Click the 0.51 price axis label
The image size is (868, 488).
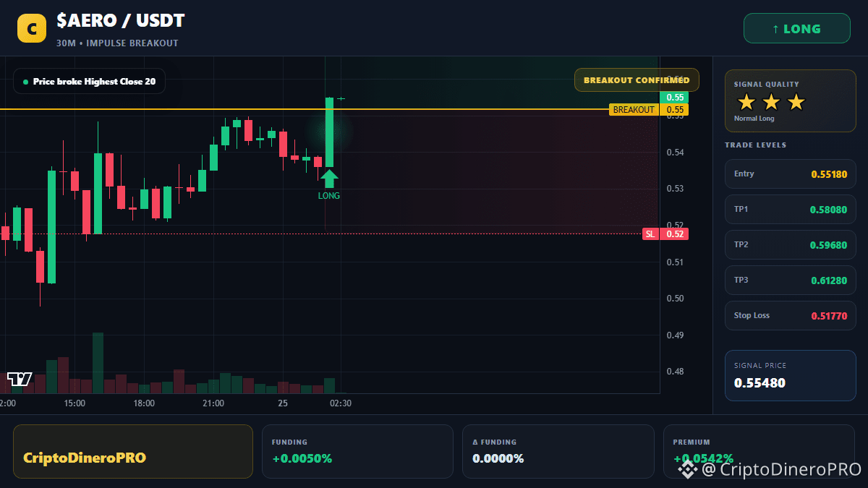tap(675, 262)
